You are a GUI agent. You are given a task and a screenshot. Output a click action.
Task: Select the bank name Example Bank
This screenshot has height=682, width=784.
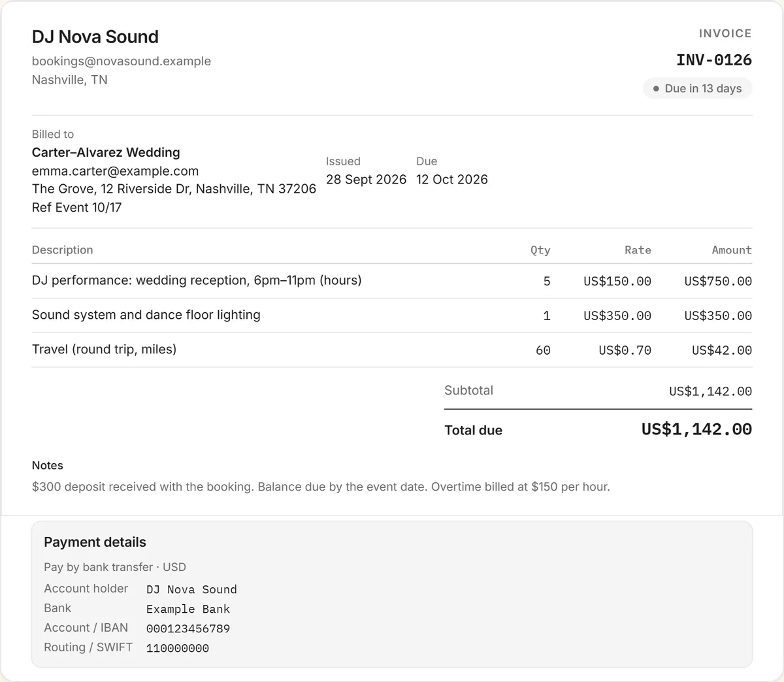click(x=188, y=609)
